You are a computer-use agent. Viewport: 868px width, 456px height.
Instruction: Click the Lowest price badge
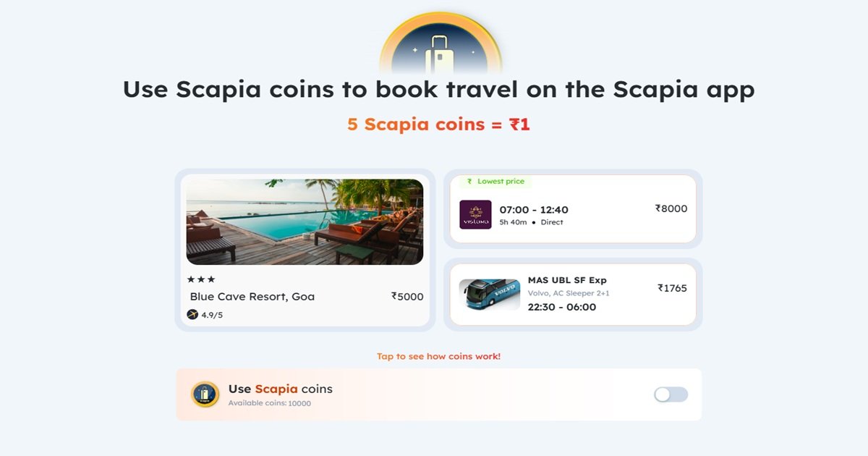pos(495,182)
